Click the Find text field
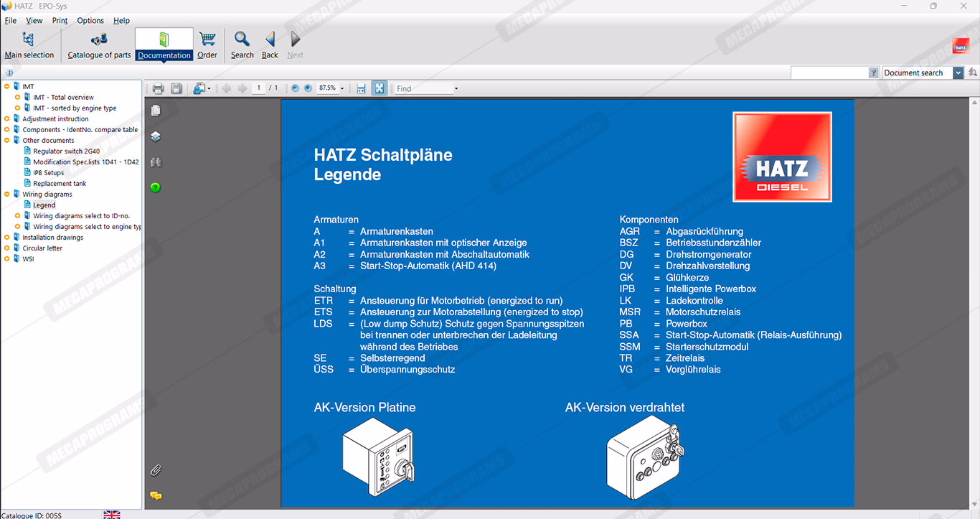This screenshot has width=980, height=519. click(423, 88)
